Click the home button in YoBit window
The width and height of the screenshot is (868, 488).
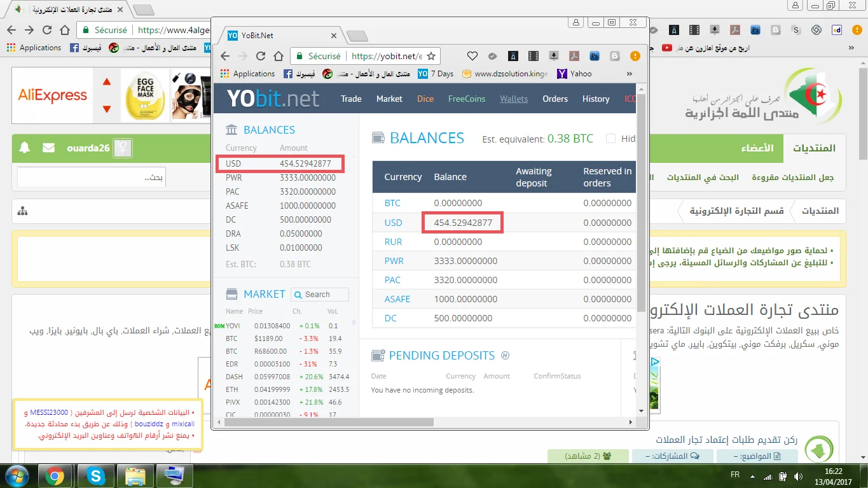tap(279, 56)
